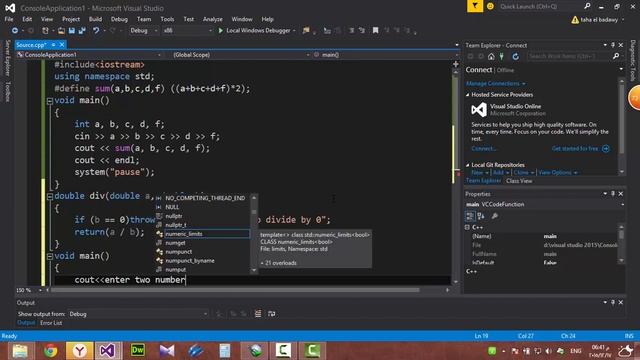
Task: Click the Save file icon in toolbar
Action: [x=71, y=31]
